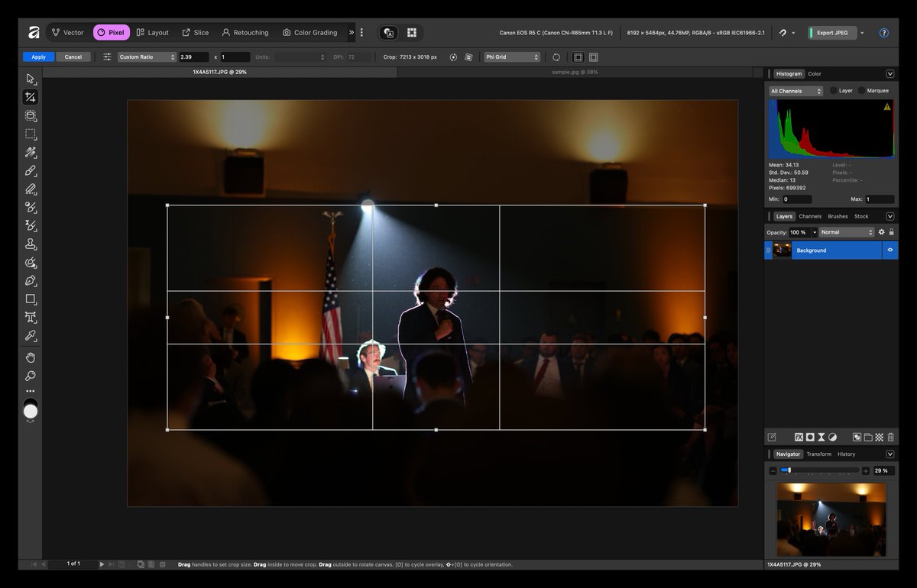Select the Pen tool
Screen dimensions: 917x588
coord(31,280)
